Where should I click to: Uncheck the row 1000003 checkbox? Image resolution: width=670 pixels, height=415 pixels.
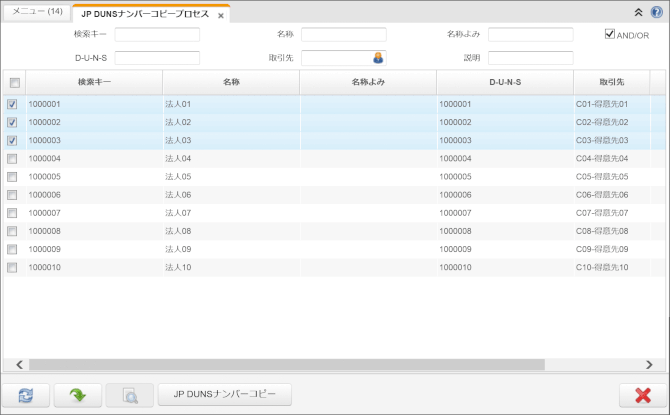12,141
